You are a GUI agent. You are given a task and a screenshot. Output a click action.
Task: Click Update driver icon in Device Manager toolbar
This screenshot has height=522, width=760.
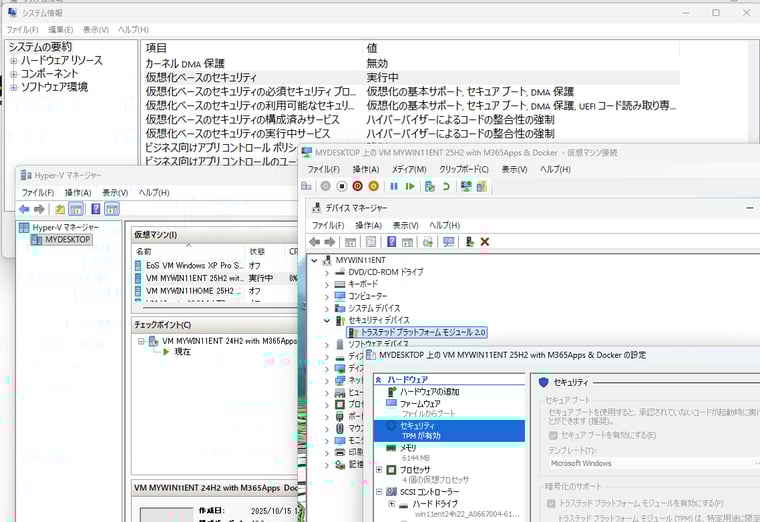[428, 241]
